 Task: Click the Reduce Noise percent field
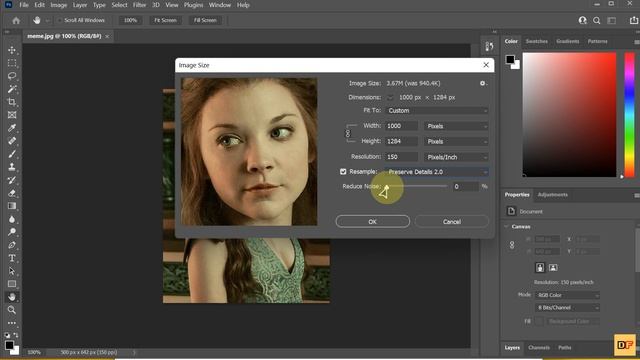pos(466,187)
